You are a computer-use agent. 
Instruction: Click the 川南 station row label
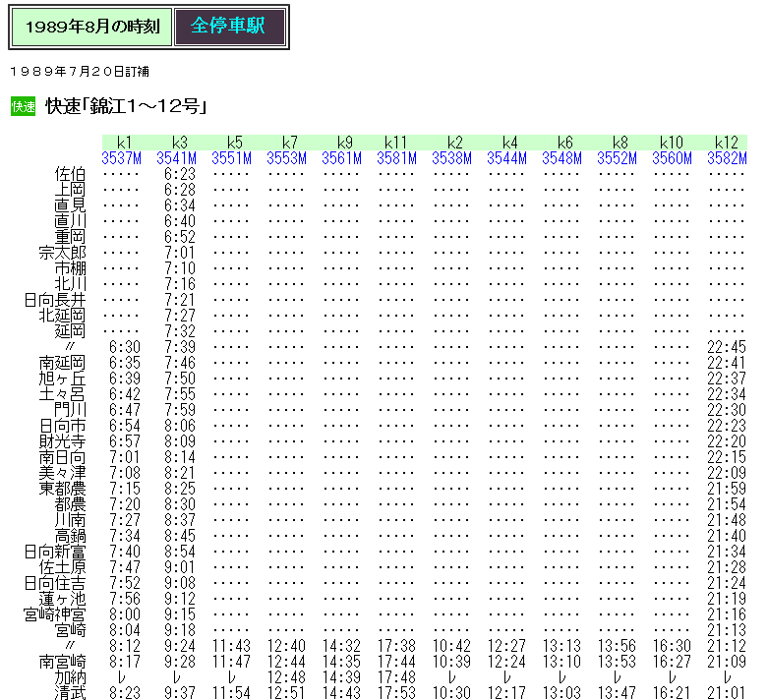(70, 520)
